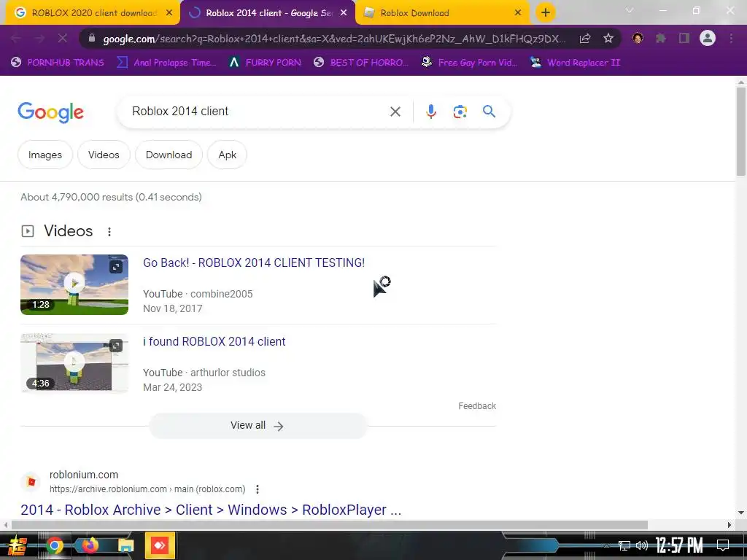This screenshot has width=747, height=560.
Task: Open the red app in the taskbar
Action: [x=160, y=545]
